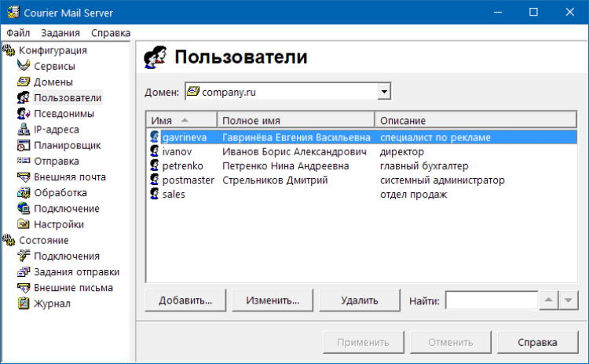The image size is (589, 364).
Task: Click the Настройки folder icon
Action: [24, 224]
